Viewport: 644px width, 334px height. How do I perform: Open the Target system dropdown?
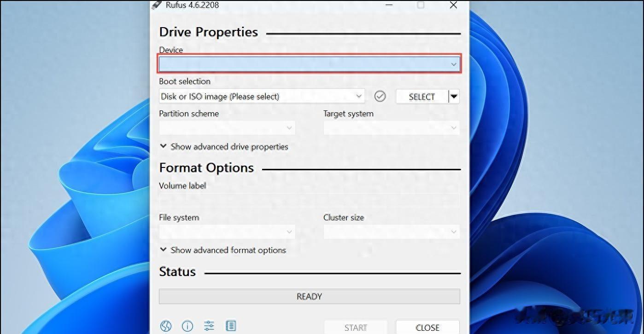(x=392, y=128)
